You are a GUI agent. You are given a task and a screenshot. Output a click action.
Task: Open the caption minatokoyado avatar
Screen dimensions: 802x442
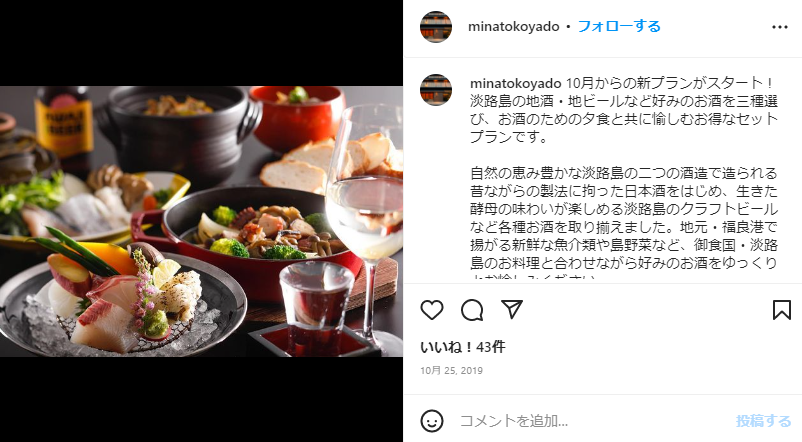coord(436,90)
